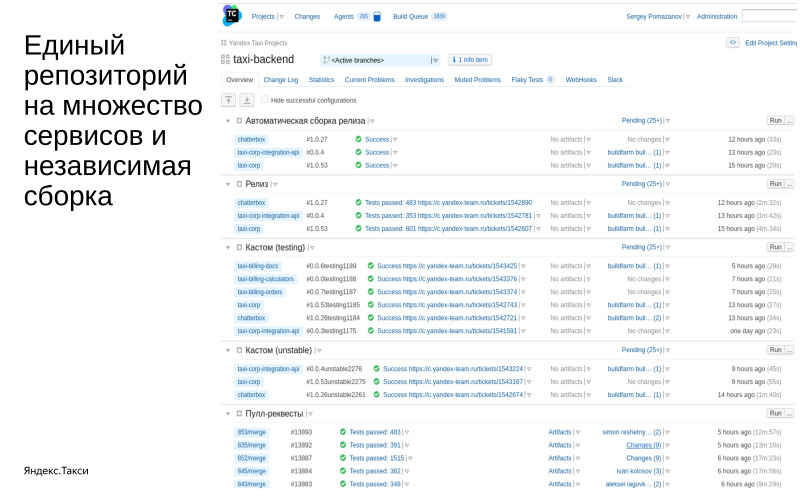This screenshot has height=500, width=800.
Task: Collapse the Автоматическая сборка релиза section
Action: [x=228, y=121]
